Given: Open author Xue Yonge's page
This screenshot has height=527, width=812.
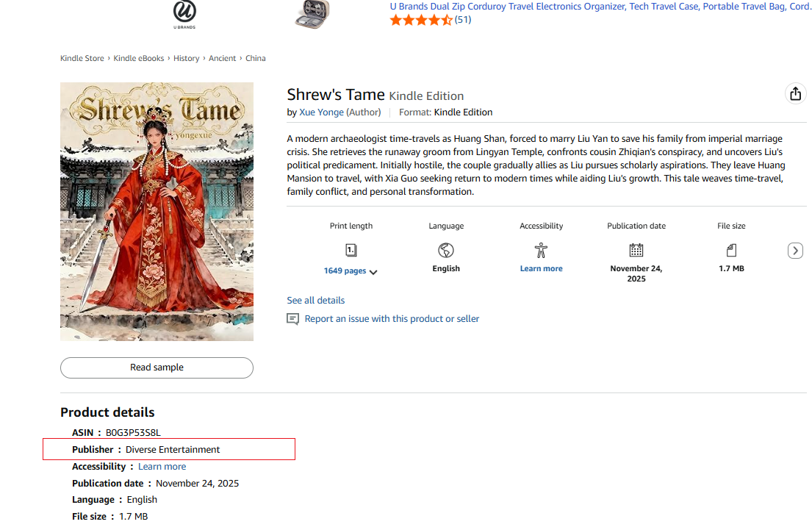Looking at the screenshot, I should pos(321,112).
